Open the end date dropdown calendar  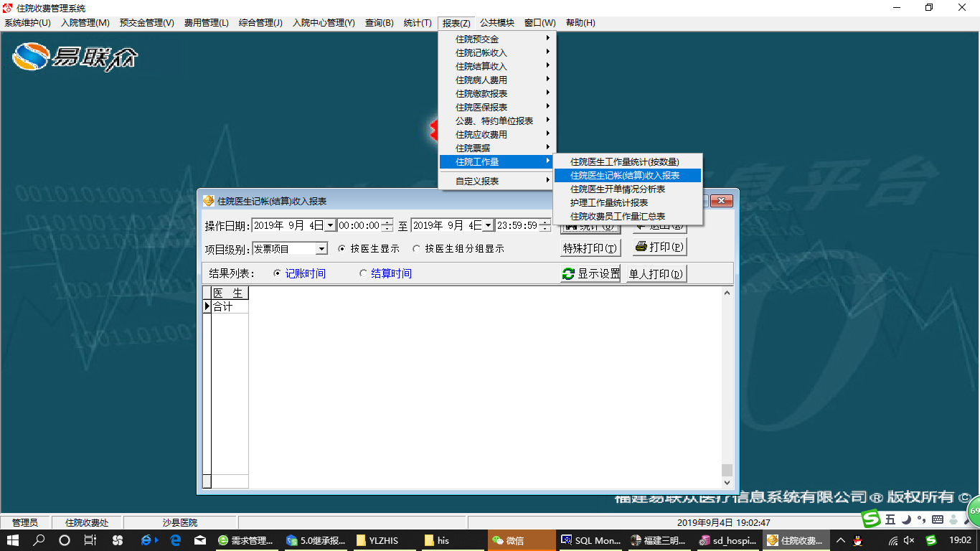coord(488,225)
